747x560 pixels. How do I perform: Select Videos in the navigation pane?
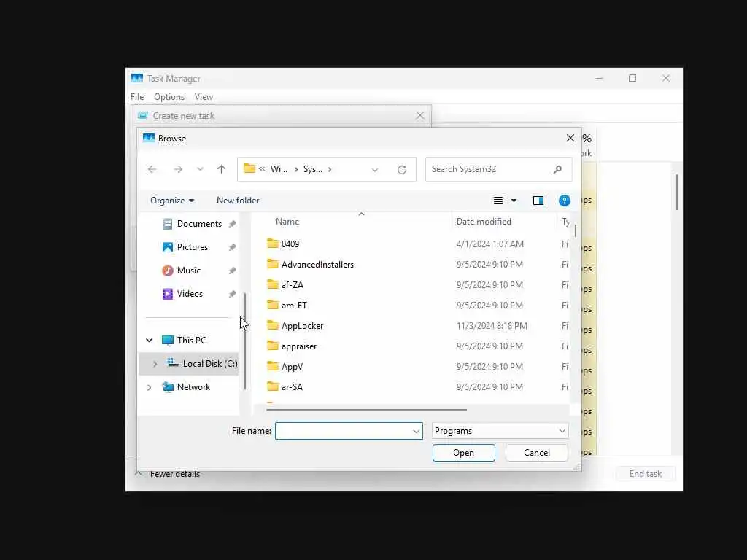(x=190, y=294)
